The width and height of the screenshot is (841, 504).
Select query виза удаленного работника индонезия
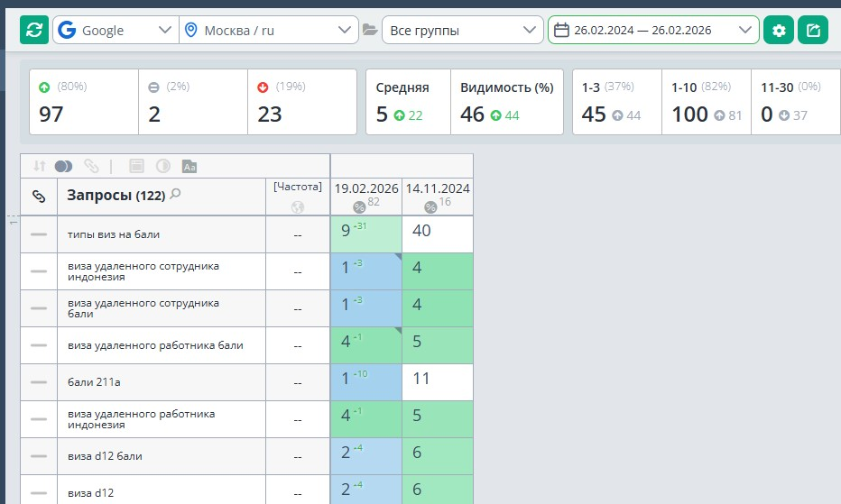click(141, 419)
